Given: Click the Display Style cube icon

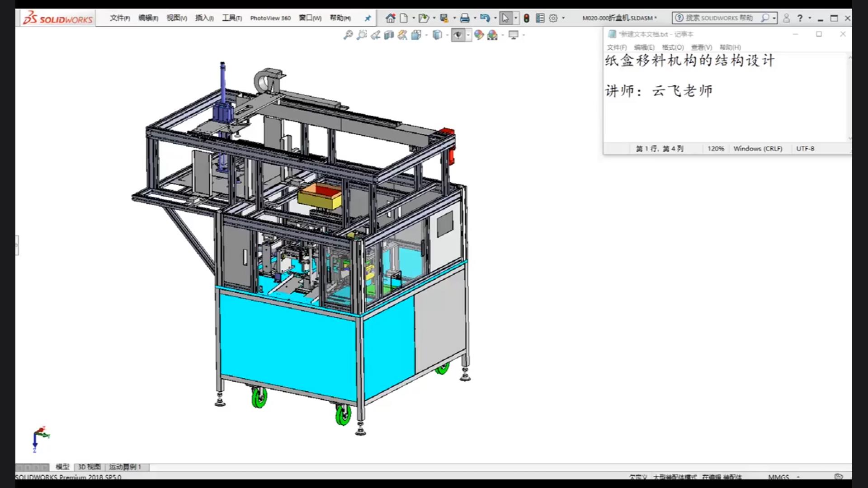Looking at the screenshot, I should click(x=437, y=35).
